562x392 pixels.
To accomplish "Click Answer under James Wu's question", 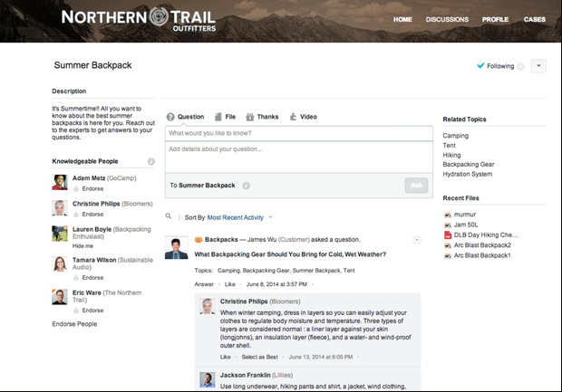I will 204,284.
